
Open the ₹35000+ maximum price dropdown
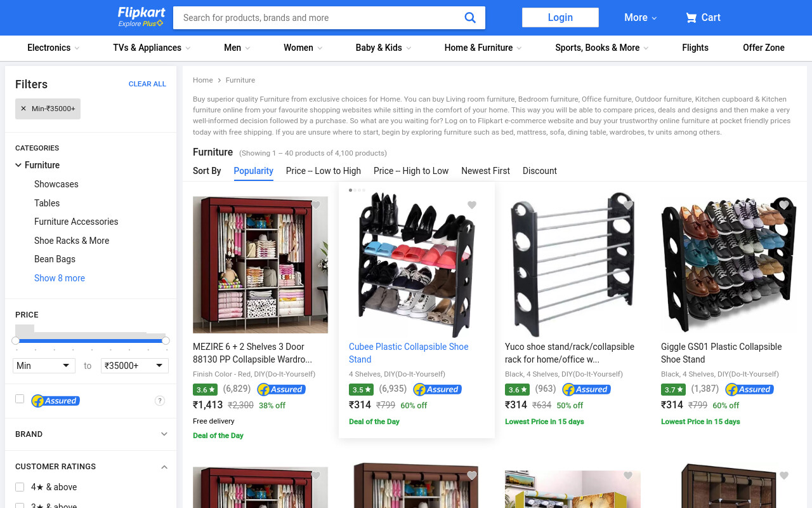click(x=134, y=366)
